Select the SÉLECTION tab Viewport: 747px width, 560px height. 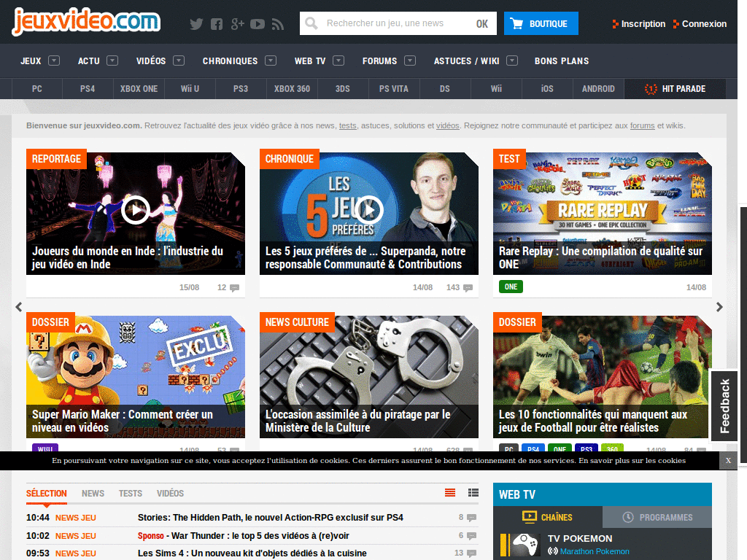coord(46,494)
